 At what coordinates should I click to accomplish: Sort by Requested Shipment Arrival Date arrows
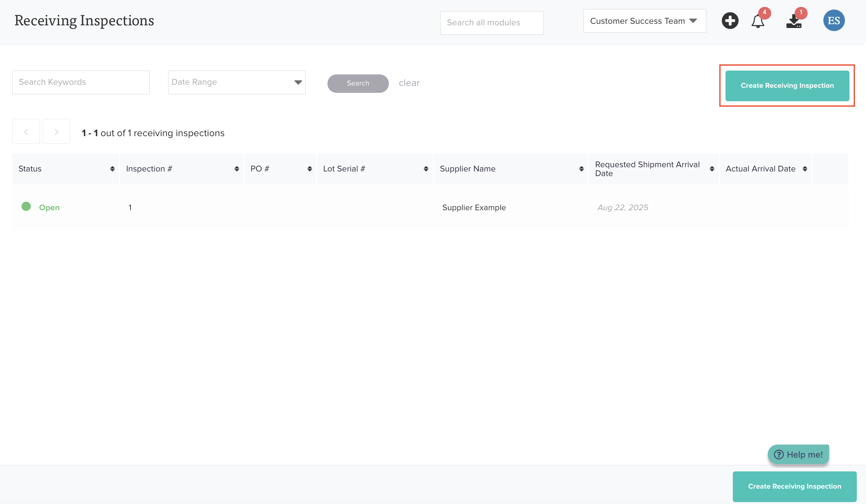click(x=712, y=169)
